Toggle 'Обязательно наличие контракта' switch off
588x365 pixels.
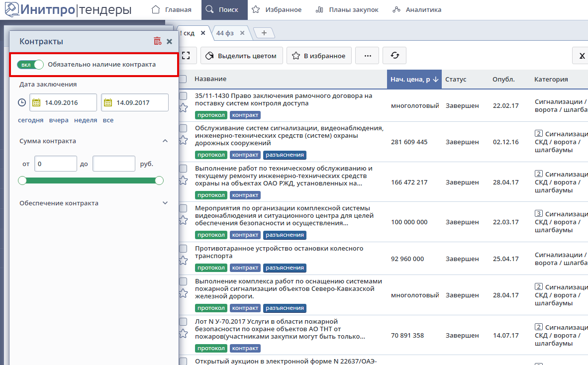point(30,65)
